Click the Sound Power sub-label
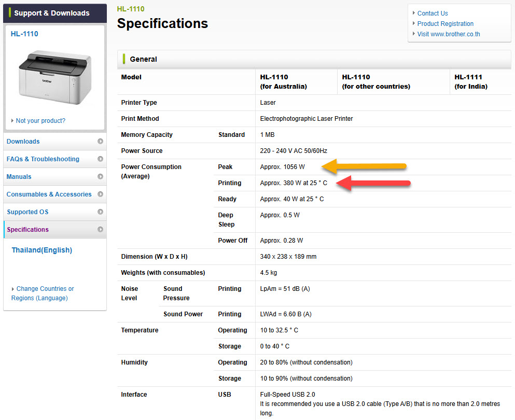The height and width of the screenshot is (420, 515). [183, 314]
